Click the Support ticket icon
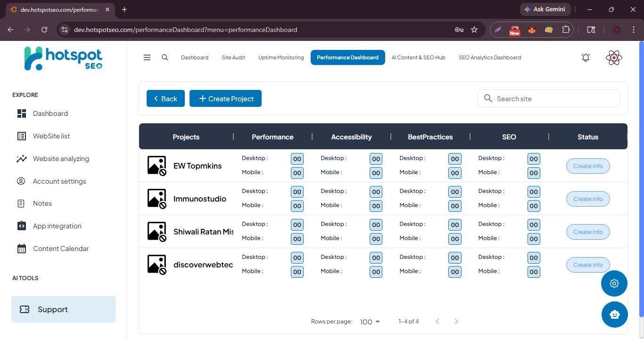Image resolution: width=644 pixels, height=339 pixels. 25,309
